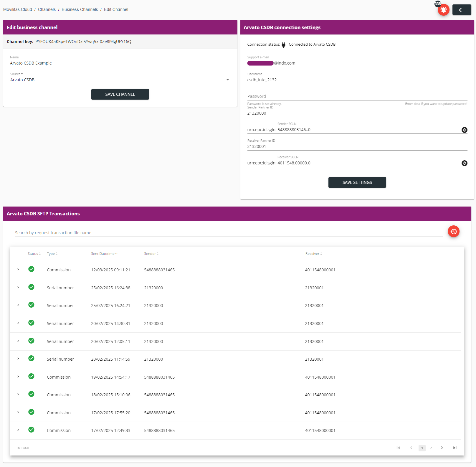The image size is (476, 467).
Task: Expand the 17/02/2025 12:49:33 Commission row
Action: click(18, 430)
